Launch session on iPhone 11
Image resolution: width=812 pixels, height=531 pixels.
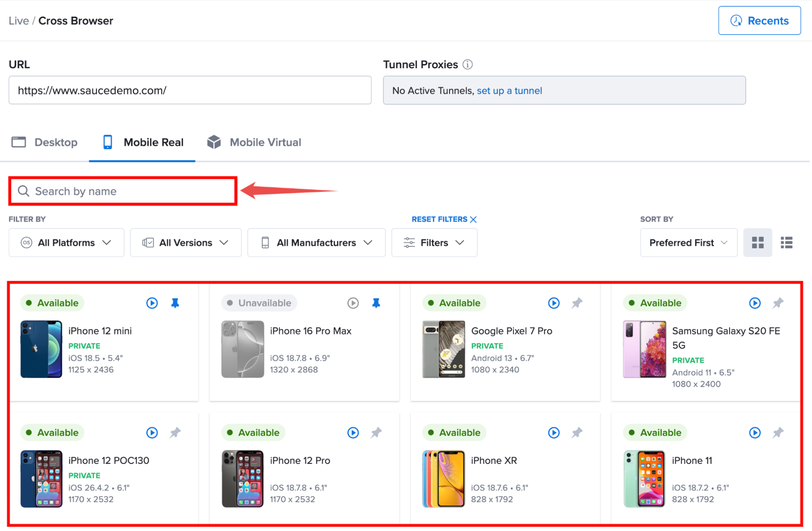(755, 433)
